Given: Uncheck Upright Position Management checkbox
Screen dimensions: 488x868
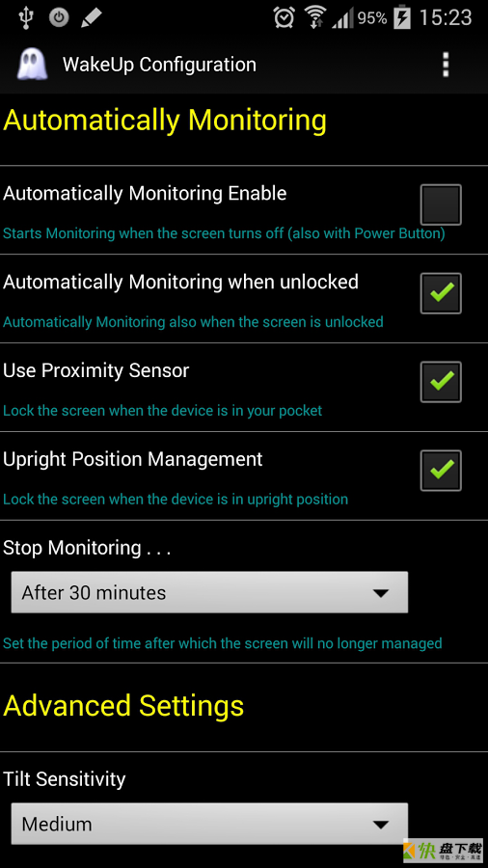Looking at the screenshot, I should [441, 471].
